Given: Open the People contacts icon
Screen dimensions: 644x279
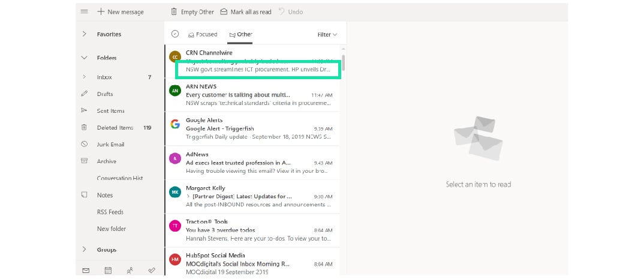Looking at the screenshot, I should 130,271.
